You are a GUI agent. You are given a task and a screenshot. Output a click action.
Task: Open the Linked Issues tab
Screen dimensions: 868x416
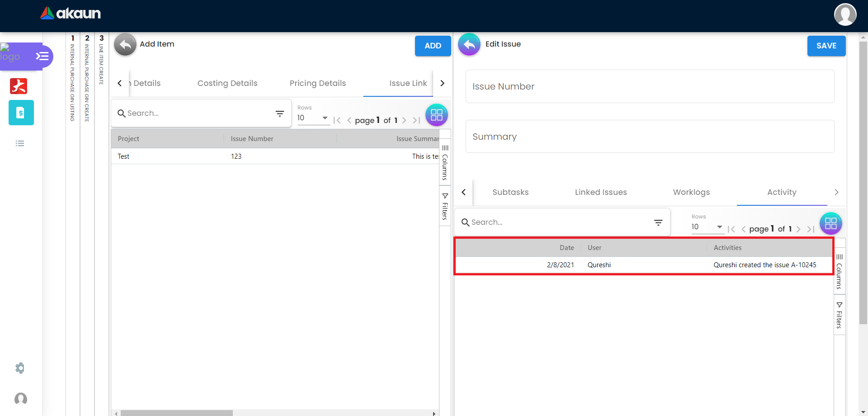pyautogui.click(x=601, y=192)
